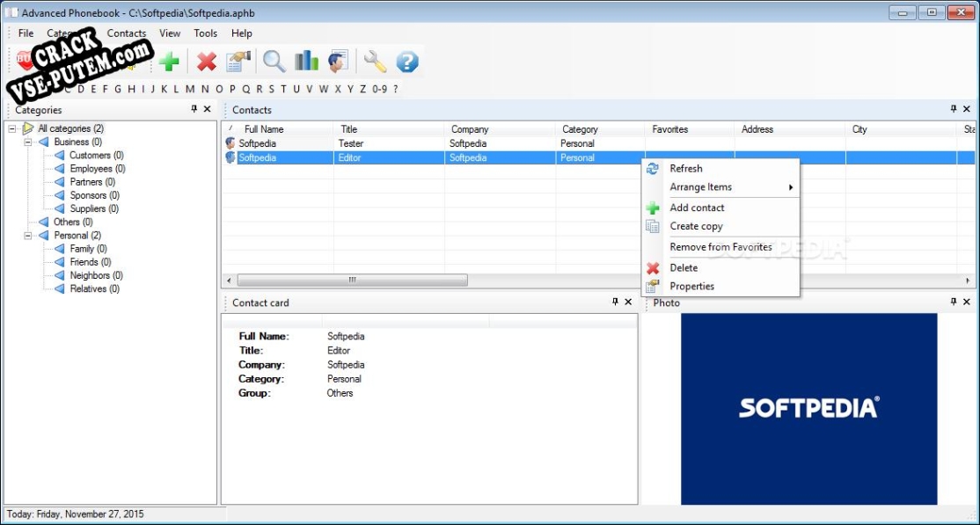
Task: Collapse the Personal category tree node
Action: click(x=27, y=236)
